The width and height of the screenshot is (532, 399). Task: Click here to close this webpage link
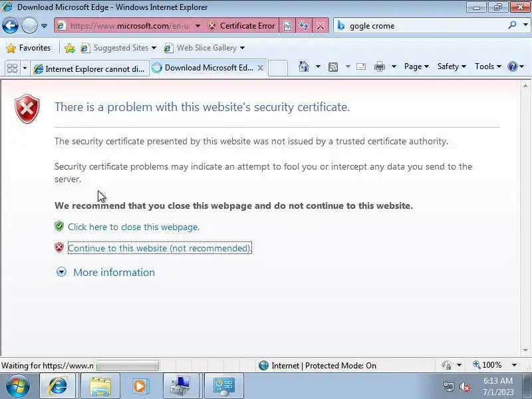[x=134, y=227]
